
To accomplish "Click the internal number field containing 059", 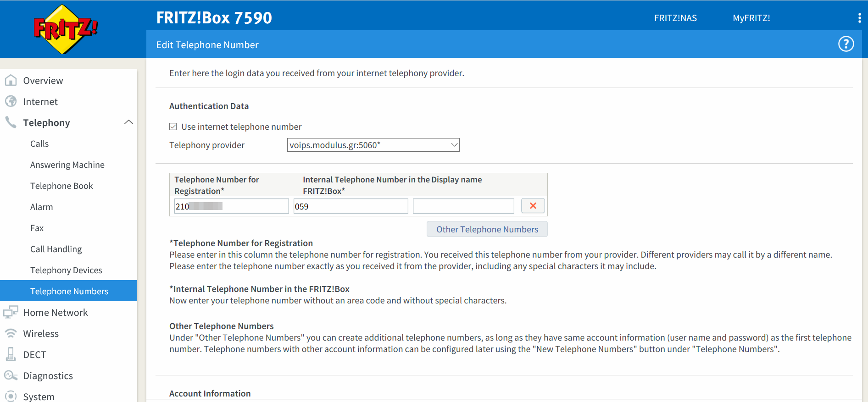I will [x=351, y=206].
